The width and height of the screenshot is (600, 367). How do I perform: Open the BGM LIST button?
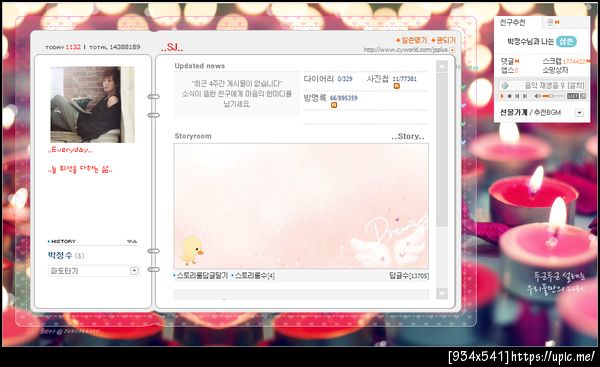[x=572, y=96]
